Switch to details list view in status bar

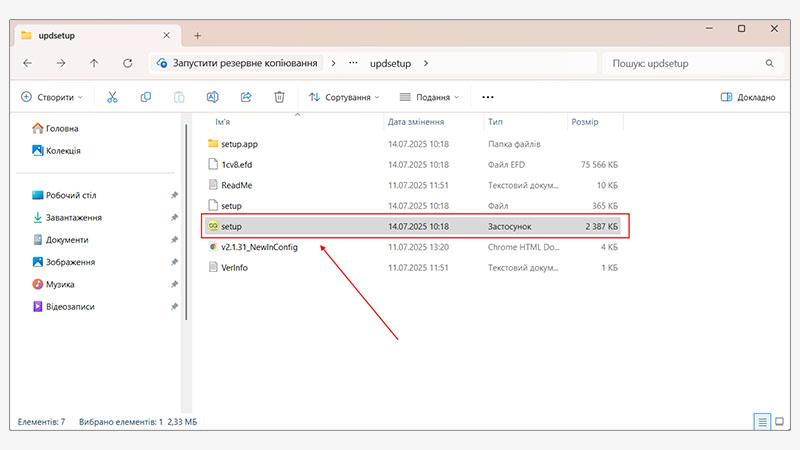click(x=763, y=422)
